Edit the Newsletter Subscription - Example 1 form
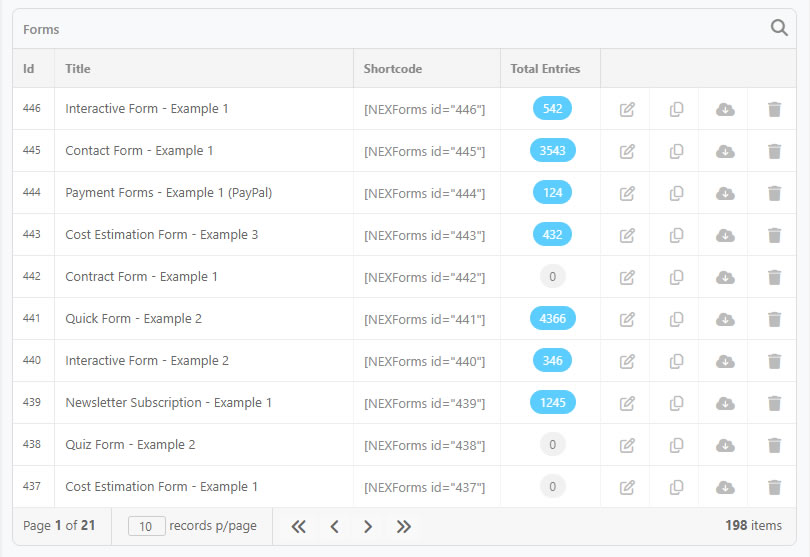Screen dimensions: 810x557 pyautogui.click(x=627, y=403)
